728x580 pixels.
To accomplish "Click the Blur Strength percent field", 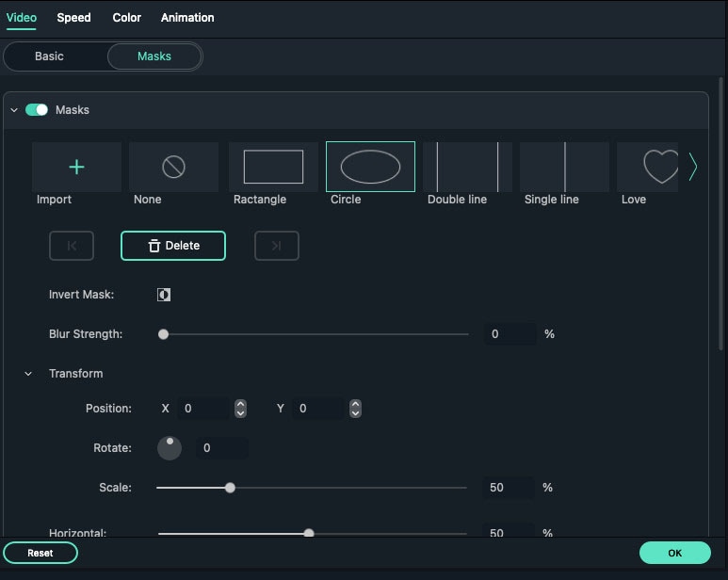I will [x=510, y=334].
